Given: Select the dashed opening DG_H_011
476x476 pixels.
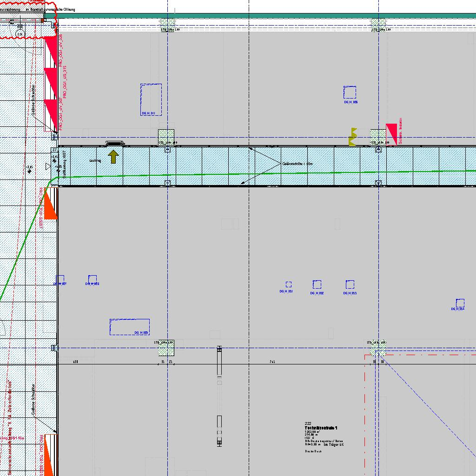Looking at the screenshot, I should 151,99.
